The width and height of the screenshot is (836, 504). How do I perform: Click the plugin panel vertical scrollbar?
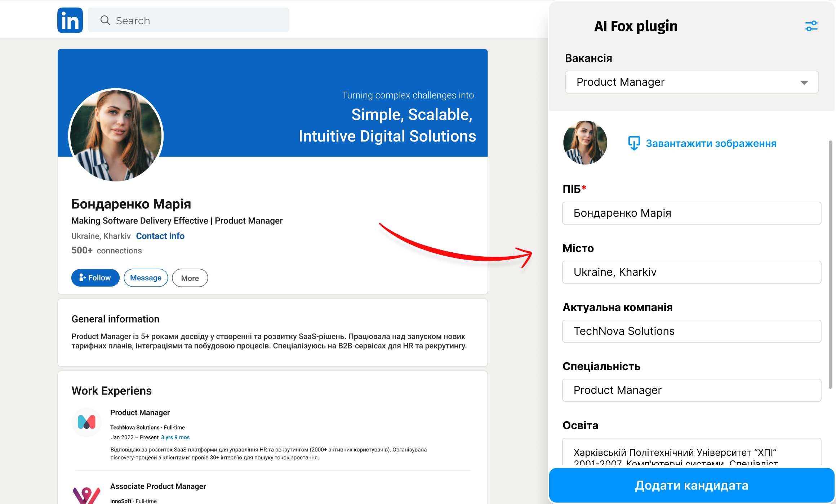[x=830, y=263]
